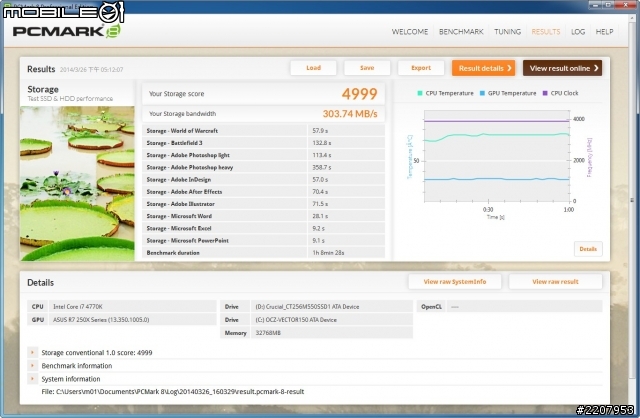This screenshot has width=640, height=418.
Task: Expand the Benchmark information section
Action: pos(32,365)
